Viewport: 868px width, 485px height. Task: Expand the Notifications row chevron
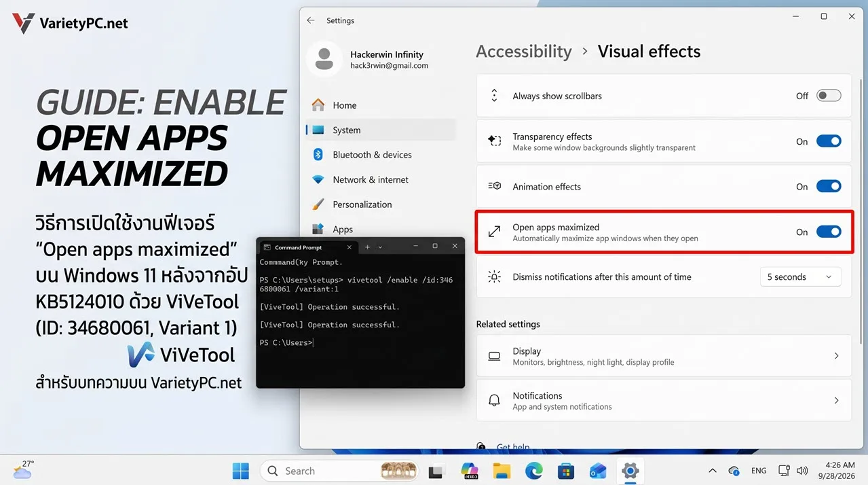[x=836, y=401]
